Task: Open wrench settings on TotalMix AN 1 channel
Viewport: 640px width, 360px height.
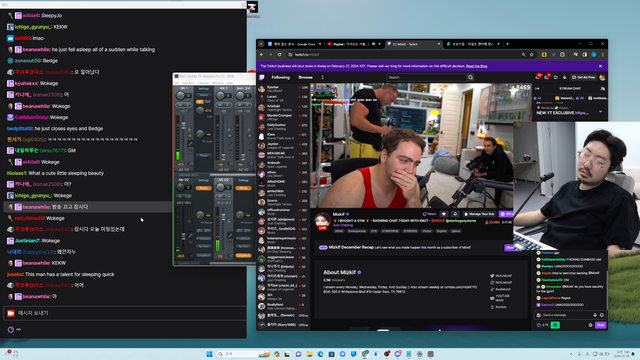Action: coord(190,144)
